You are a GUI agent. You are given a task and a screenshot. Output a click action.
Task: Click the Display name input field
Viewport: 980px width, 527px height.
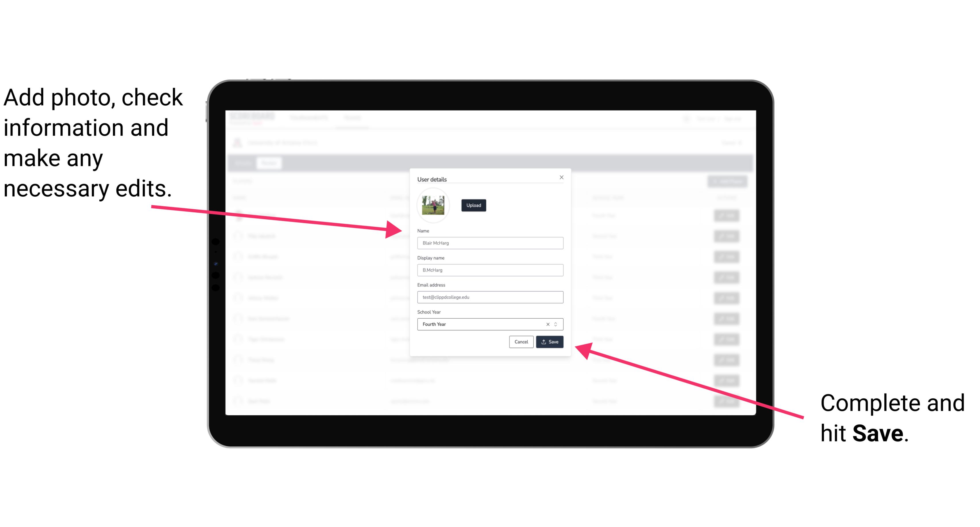(x=490, y=270)
